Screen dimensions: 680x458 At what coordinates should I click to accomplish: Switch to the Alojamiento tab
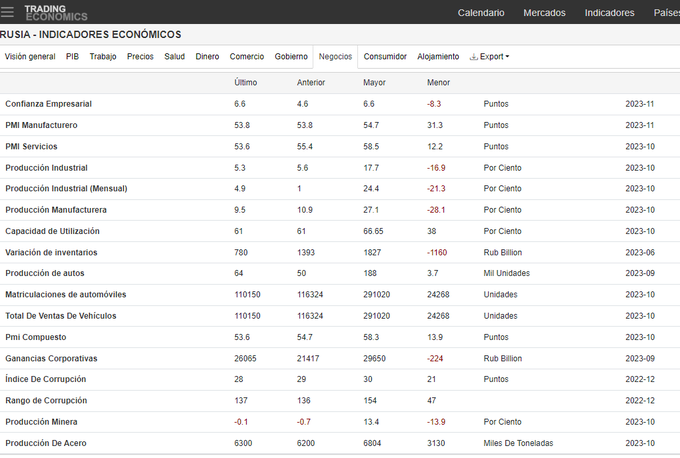tap(438, 56)
